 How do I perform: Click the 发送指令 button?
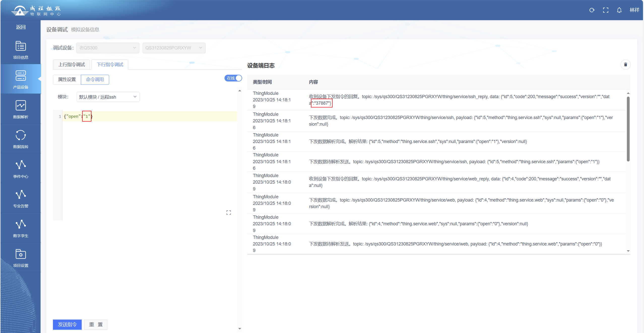click(67, 324)
